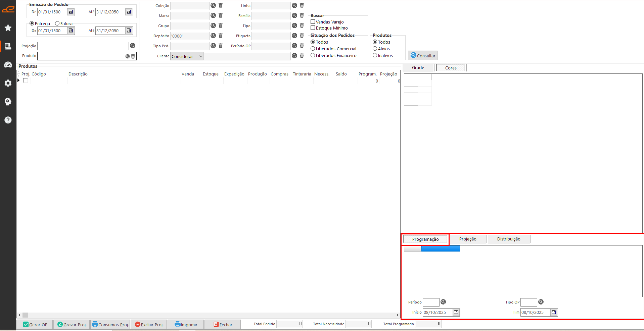Click the dashboard gauge sidebar icon
644x331 pixels.
coord(8,65)
